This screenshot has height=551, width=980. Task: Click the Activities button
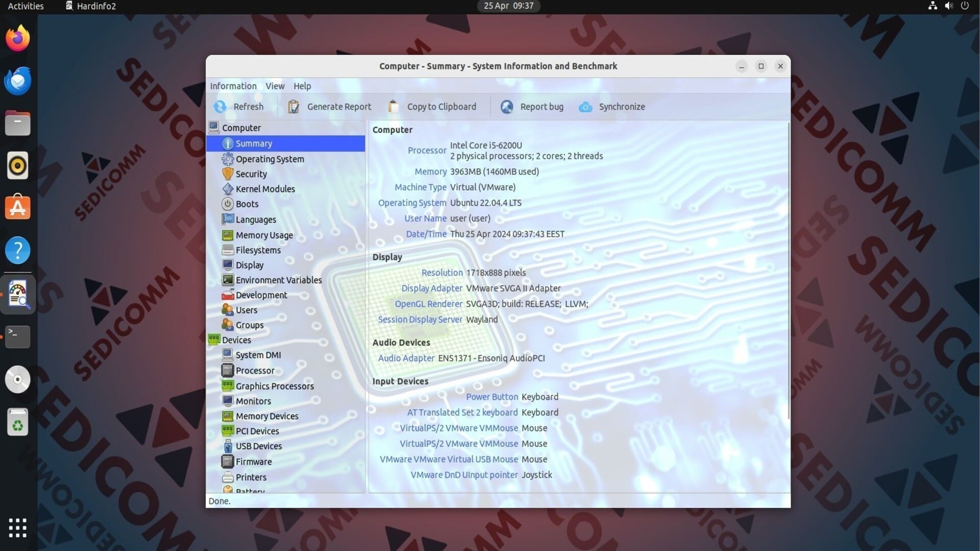click(x=26, y=6)
